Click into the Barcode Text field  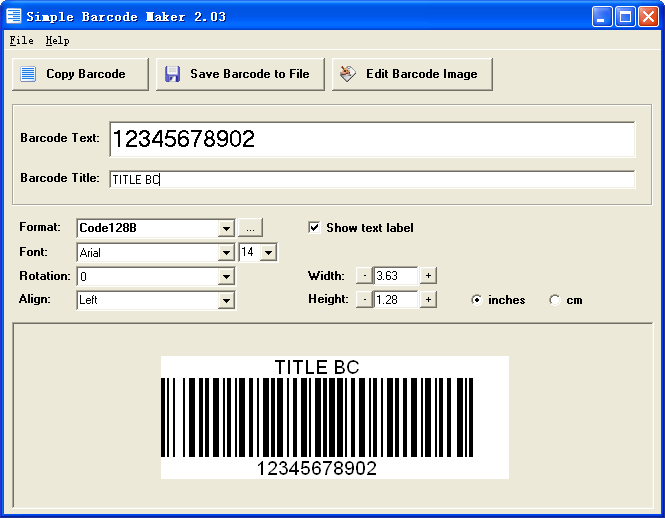(372, 139)
